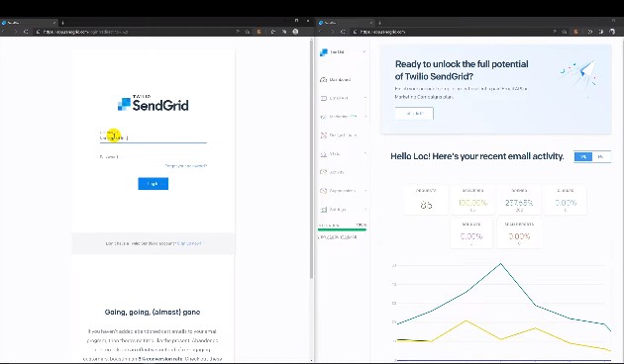Select the SendGrid tab in the right browser
Viewport: 624px width, 364px height.
346,23
